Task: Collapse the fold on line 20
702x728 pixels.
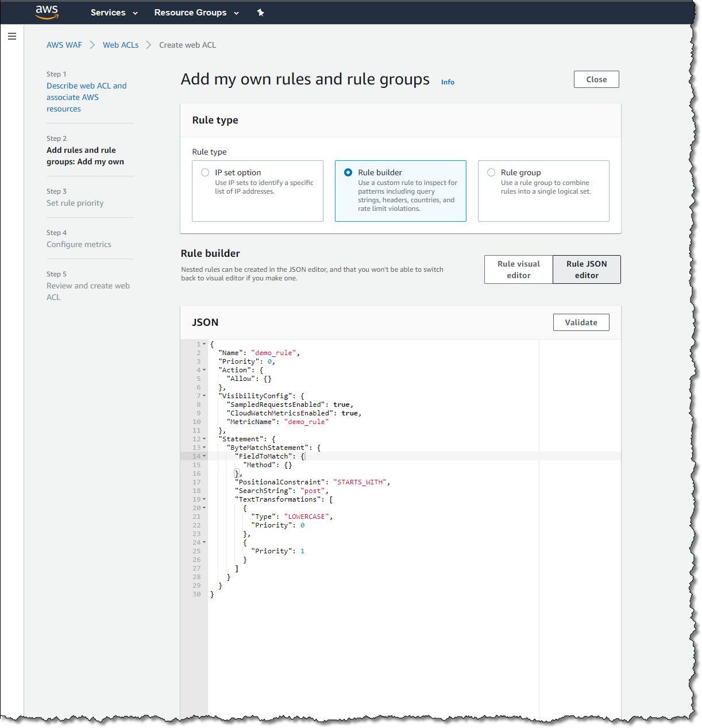Action: point(204,508)
